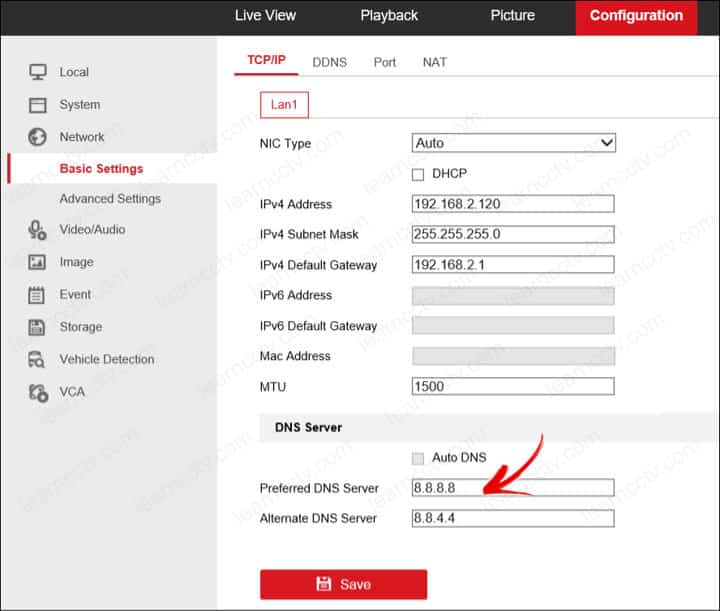The width and height of the screenshot is (720, 611).
Task: Open the NIC Type dropdown
Action: click(513, 143)
